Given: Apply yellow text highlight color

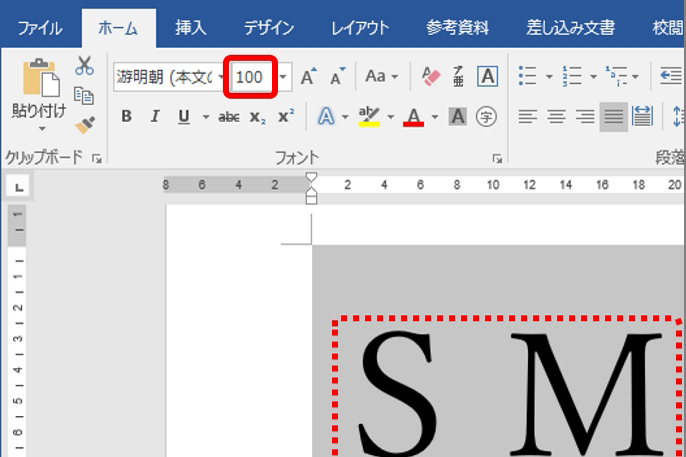Looking at the screenshot, I should coord(369,117).
